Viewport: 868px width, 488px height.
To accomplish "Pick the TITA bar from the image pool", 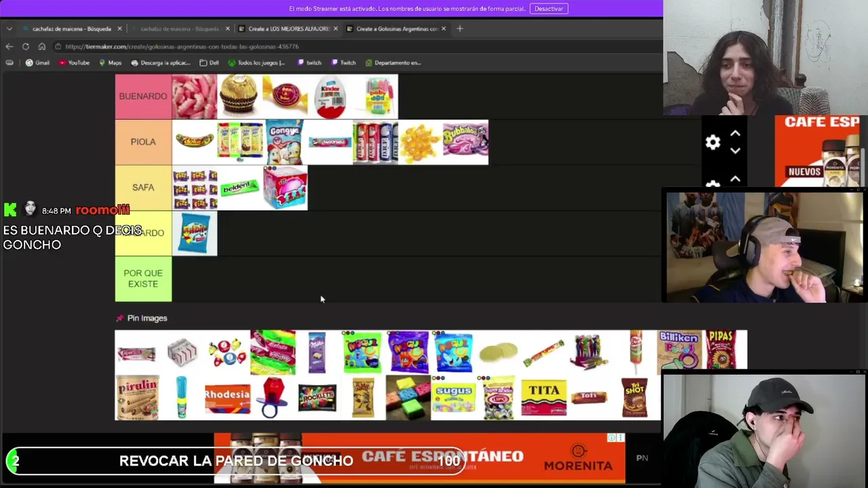I will [x=544, y=398].
